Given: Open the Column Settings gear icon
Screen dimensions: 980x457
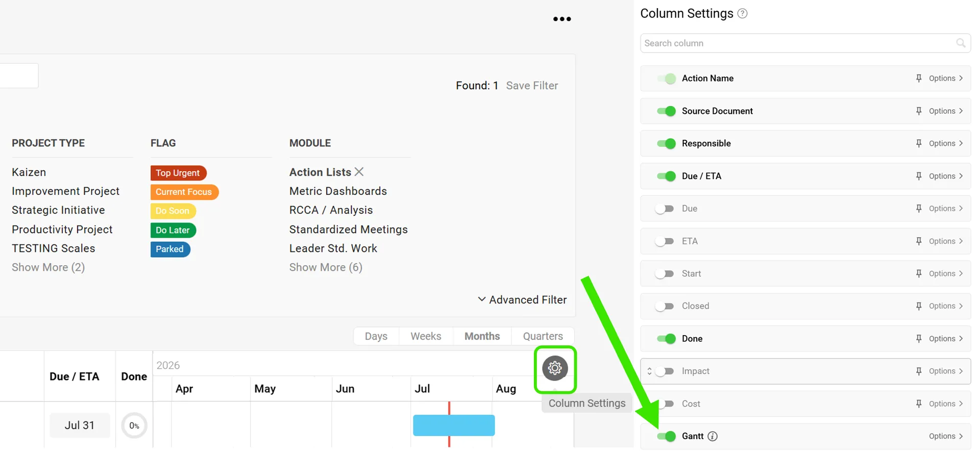Looking at the screenshot, I should 555,368.
